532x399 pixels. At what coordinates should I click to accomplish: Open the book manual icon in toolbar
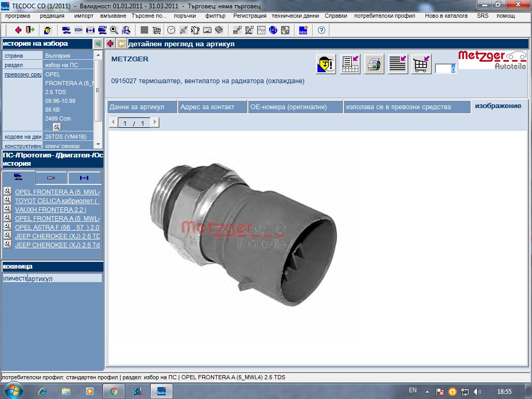point(219,30)
